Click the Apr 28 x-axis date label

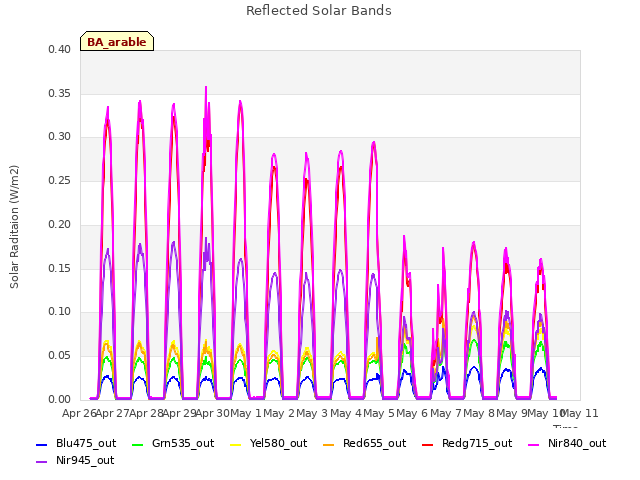pyautogui.click(x=146, y=413)
